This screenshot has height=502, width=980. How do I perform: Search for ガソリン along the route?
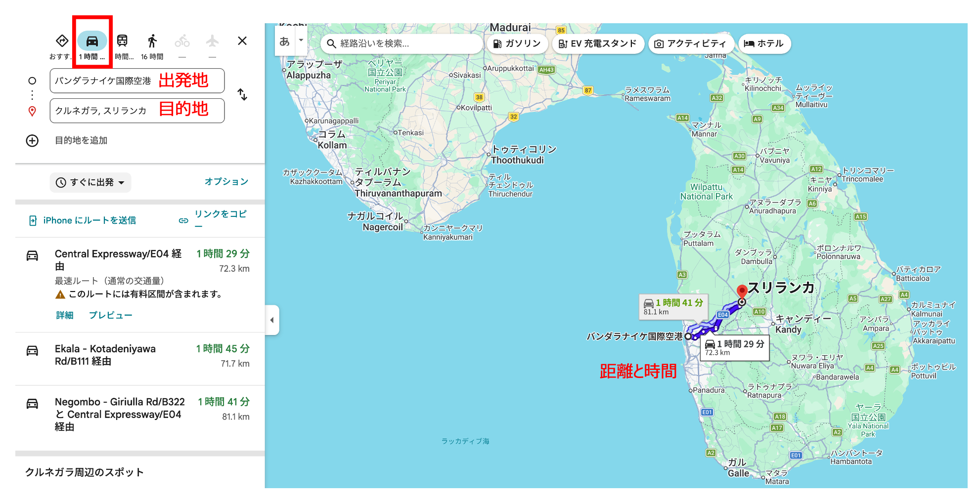(x=516, y=43)
